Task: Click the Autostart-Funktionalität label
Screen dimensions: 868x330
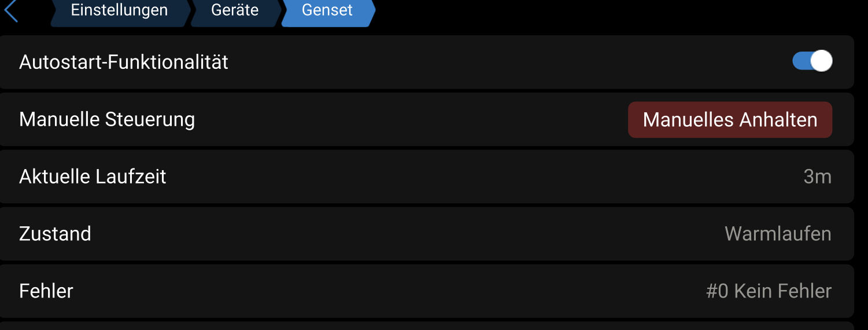Action: click(x=124, y=62)
